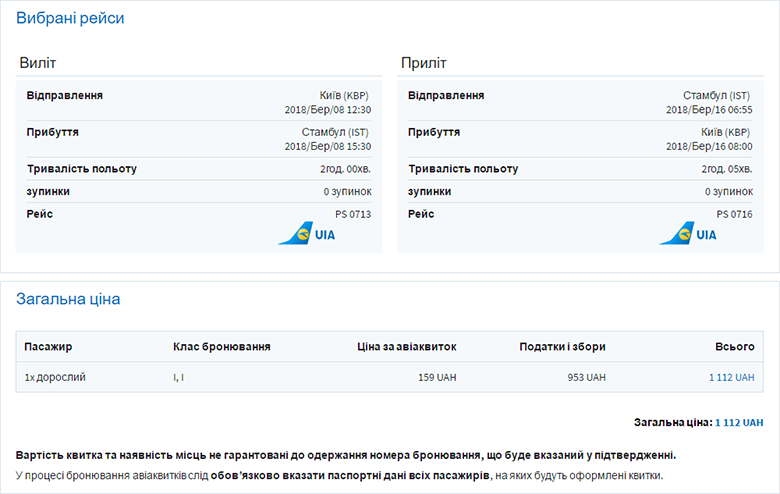
Task: Click the 953 UAH taxes cell
Action: pos(585,377)
